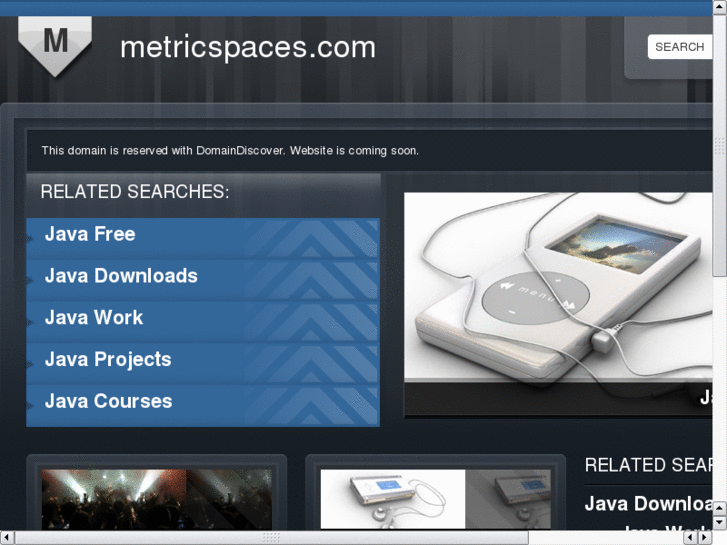The height and width of the screenshot is (545, 727).
Task: Open the concert crowd thumbnail
Action: 157,499
